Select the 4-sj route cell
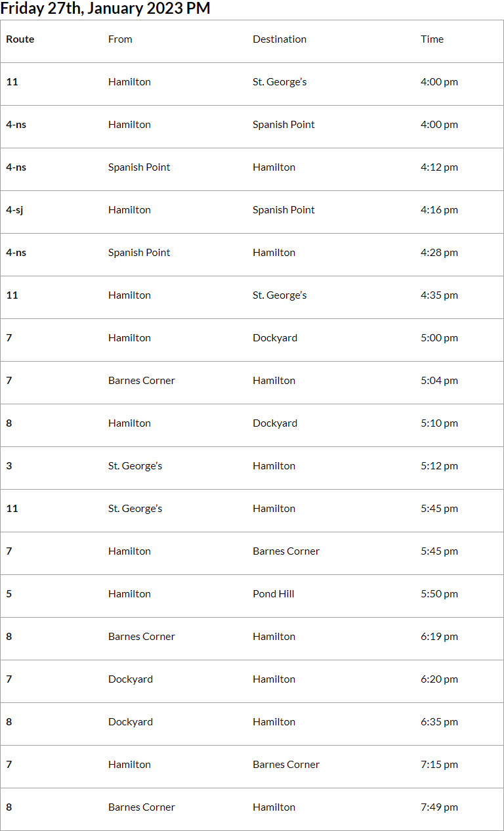Image resolution: width=504 pixels, height=831 pixels. (14, 210)
